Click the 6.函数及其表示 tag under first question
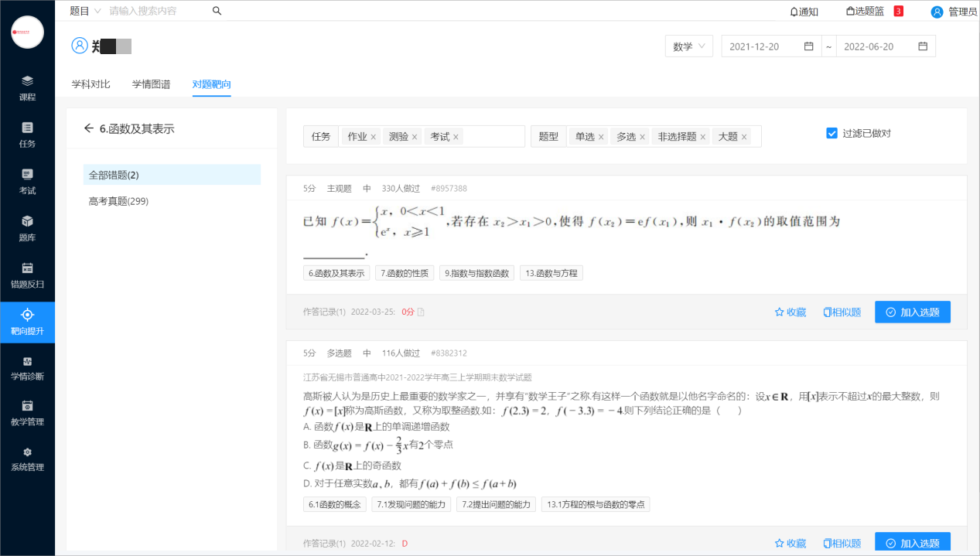 (336, 273)
